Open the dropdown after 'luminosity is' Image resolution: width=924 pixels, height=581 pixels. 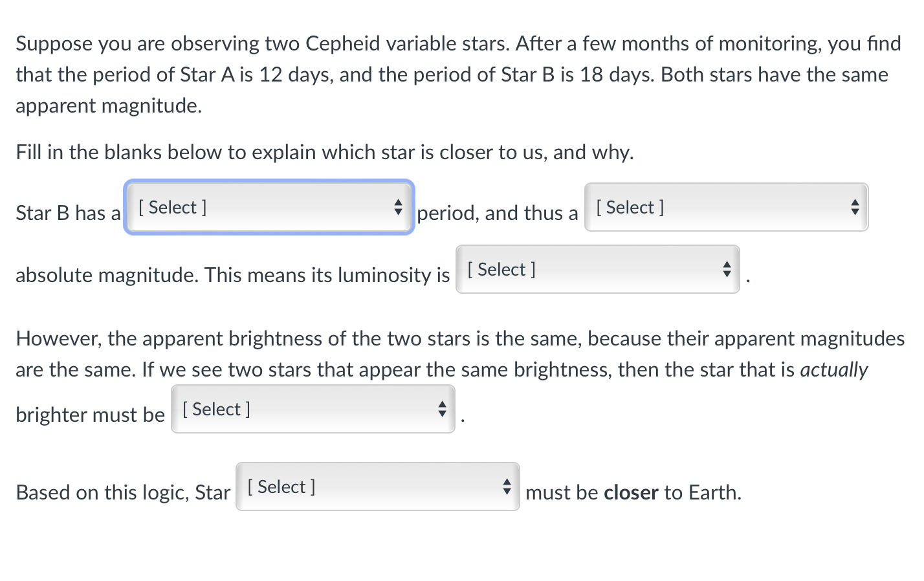[597, 269]
